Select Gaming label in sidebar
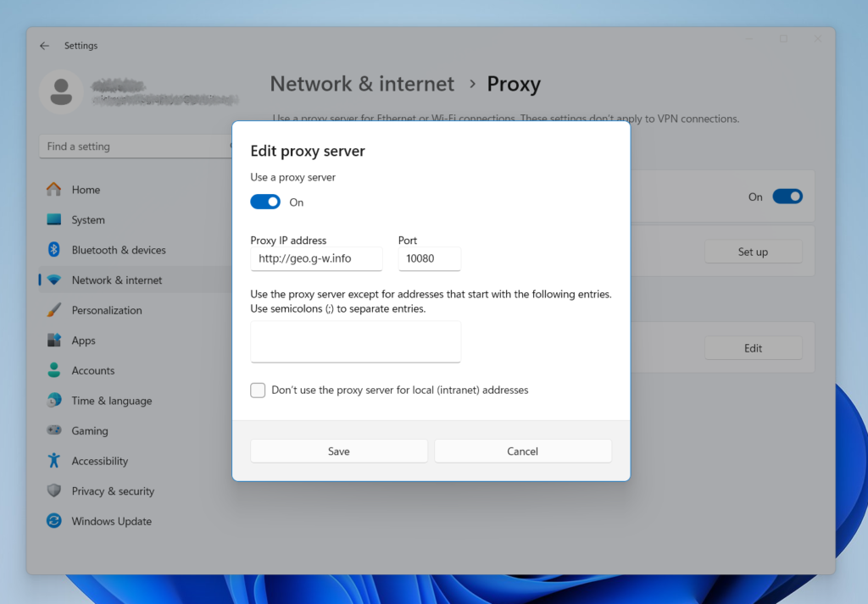The height and width of the screenshot is (604, 868). pyautogui.click(x=90, y=431)
